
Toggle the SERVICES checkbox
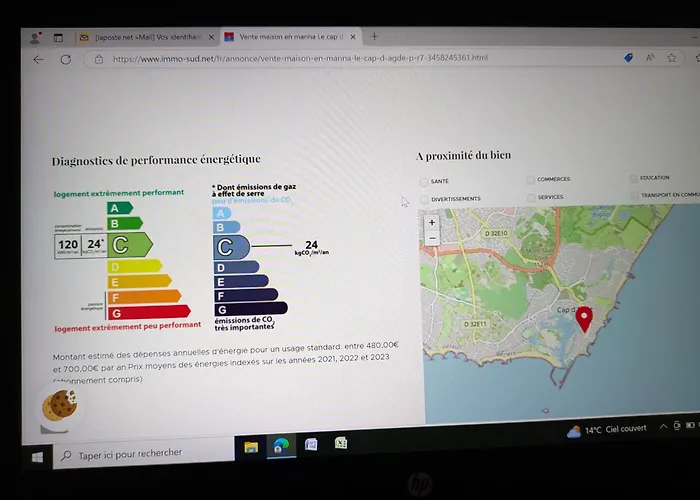click(530, 197)
